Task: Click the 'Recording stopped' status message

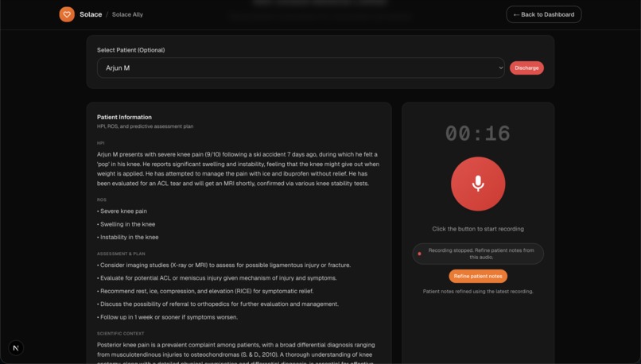Action: (478, 254)
